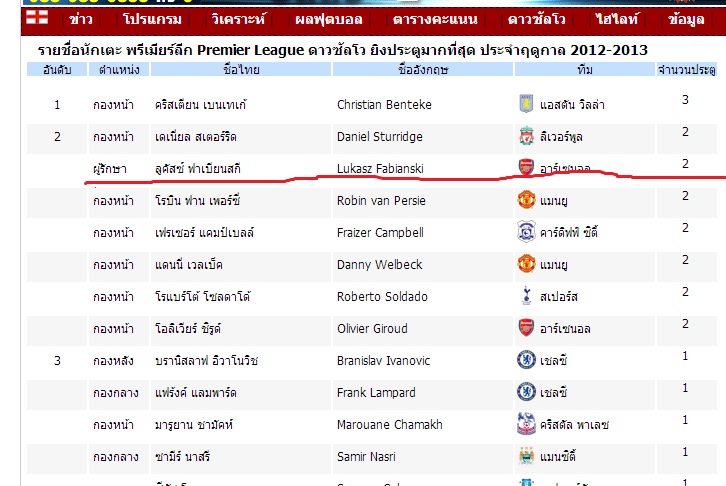
Task: Click the page heading รายชื่อนักเตะ พรีเมียร์ลีก
Action: (115, 50)
